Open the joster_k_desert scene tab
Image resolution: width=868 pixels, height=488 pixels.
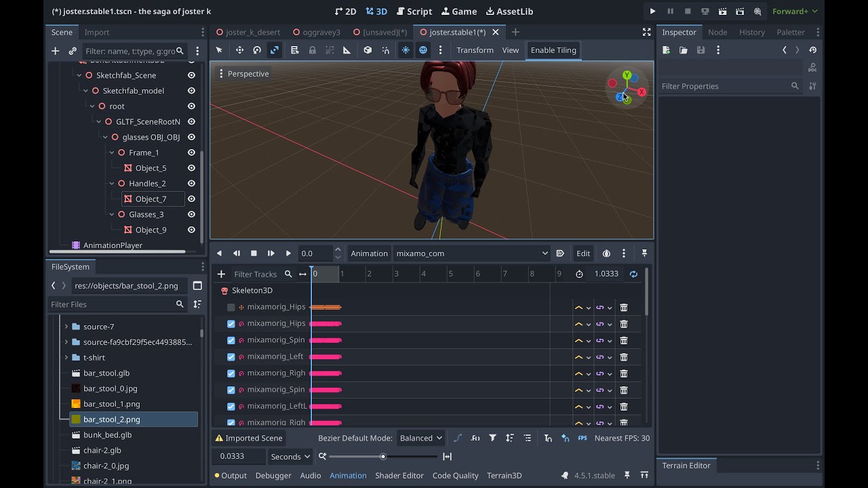(x=248, y=33)
